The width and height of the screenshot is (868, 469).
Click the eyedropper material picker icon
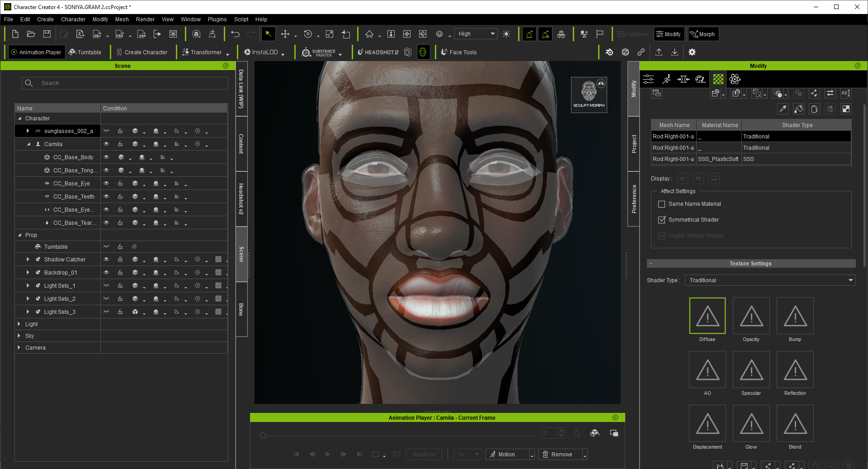click(x=783, y=109)
